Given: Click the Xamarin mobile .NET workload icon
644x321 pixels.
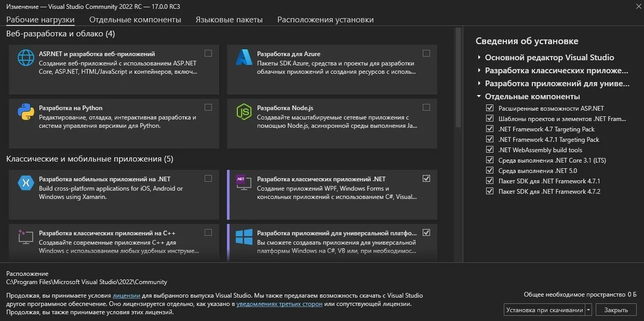Looking at the screenshot, I should tap(25, 183).
